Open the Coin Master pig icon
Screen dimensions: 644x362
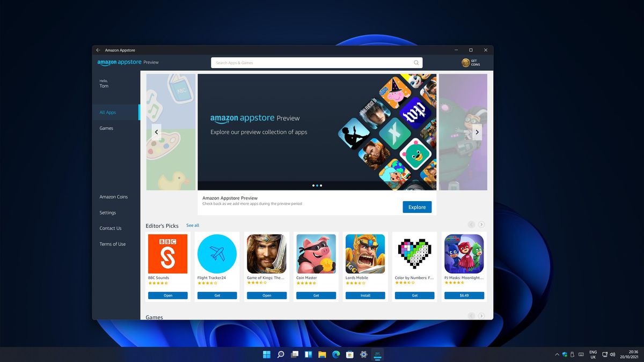(316, 254)
